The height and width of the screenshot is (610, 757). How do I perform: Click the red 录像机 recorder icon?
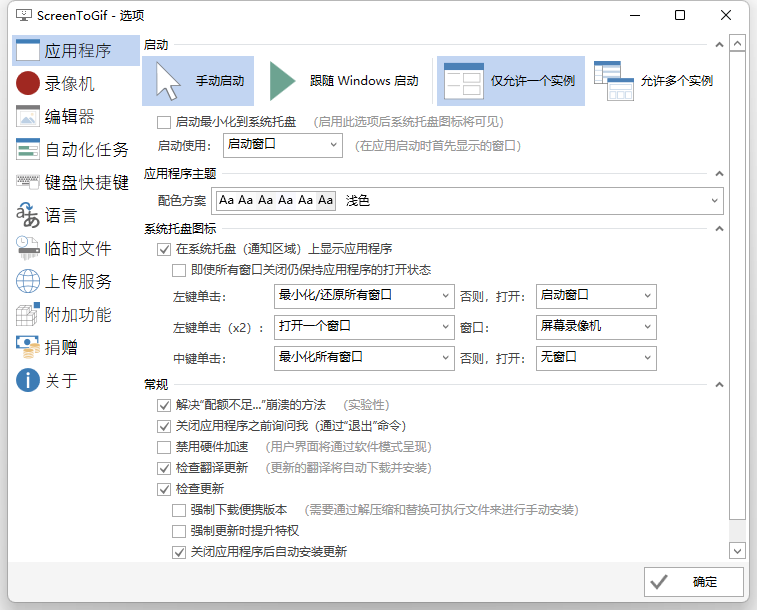coord(28,83)
